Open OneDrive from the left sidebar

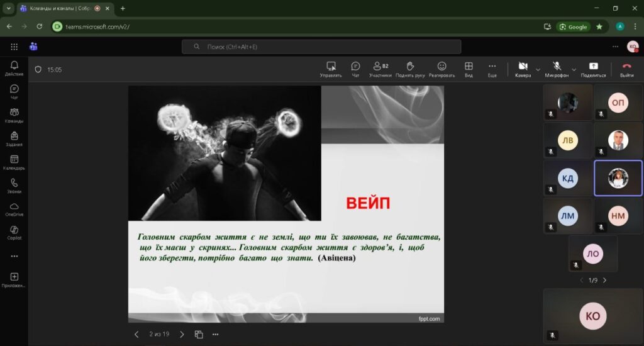pyautogui.click(x=14, y=209)
